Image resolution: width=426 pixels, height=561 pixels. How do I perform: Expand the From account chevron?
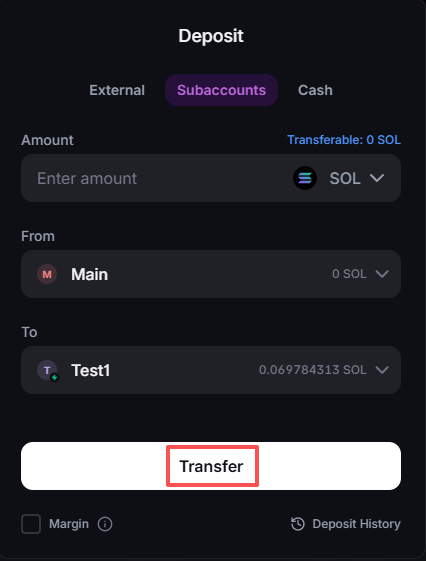click(x=382, y=274)
